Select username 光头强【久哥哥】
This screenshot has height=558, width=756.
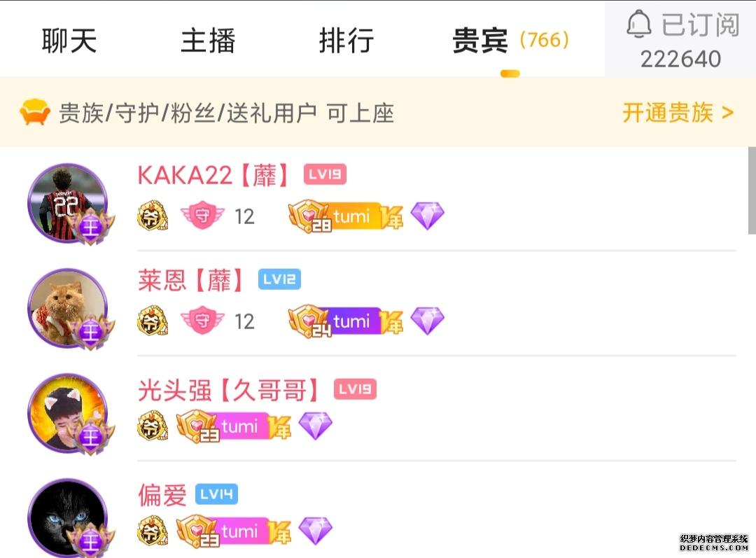(x=228, y=390)
